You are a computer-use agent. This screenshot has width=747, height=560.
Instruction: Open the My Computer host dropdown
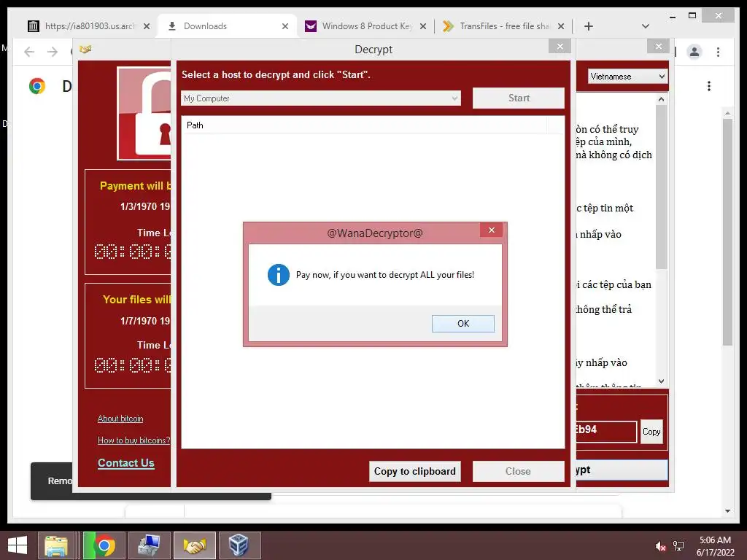click(x=321, y=98)
